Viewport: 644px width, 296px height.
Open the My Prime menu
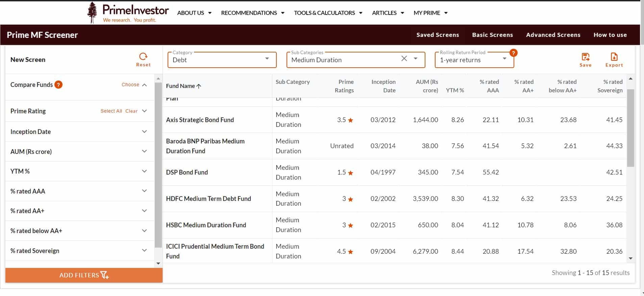(x=430, y=13)
